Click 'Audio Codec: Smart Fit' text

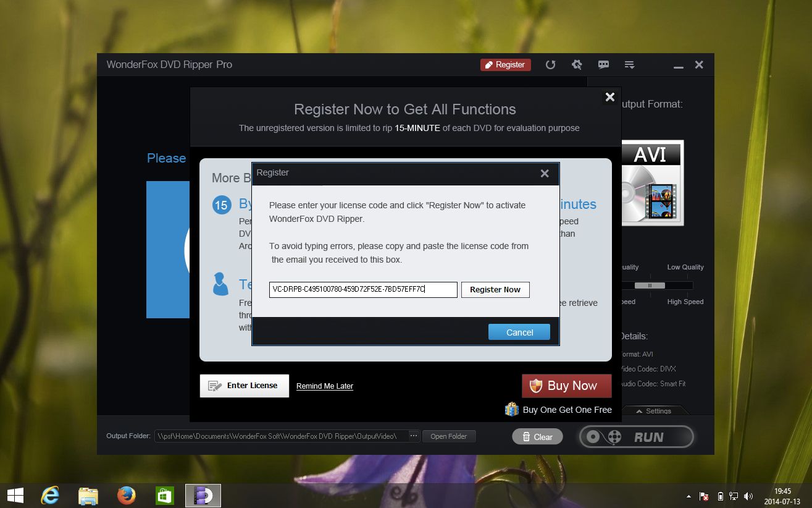click(x=652, y=384)
